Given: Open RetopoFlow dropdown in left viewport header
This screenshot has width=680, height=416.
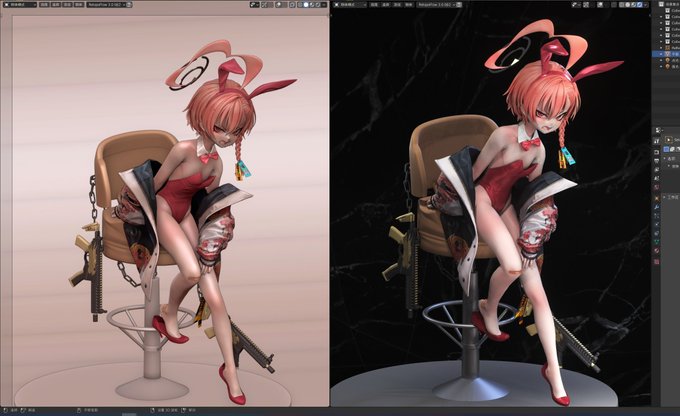Looking at the screenshot, I should tap(106, 4).
